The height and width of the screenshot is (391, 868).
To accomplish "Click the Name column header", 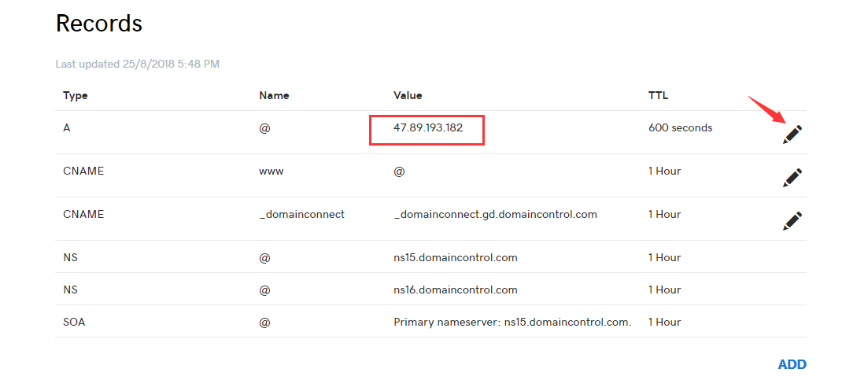I will [x=274, y=95].
